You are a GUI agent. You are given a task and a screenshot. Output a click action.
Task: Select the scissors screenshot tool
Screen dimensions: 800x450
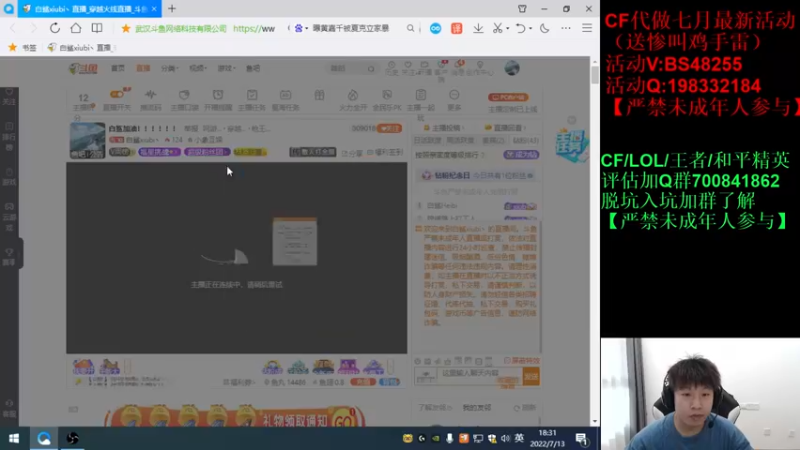(497, 29)
